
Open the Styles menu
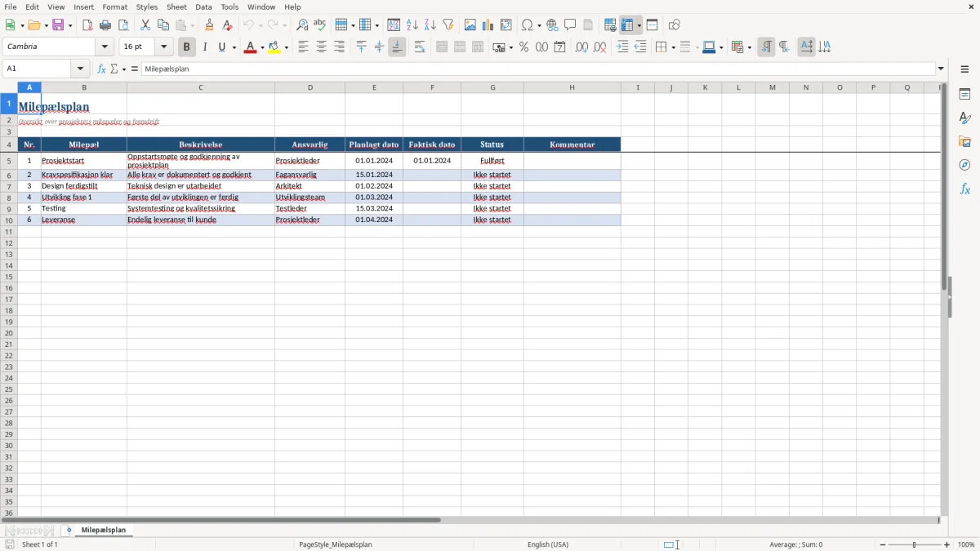(x=147, y=7)
